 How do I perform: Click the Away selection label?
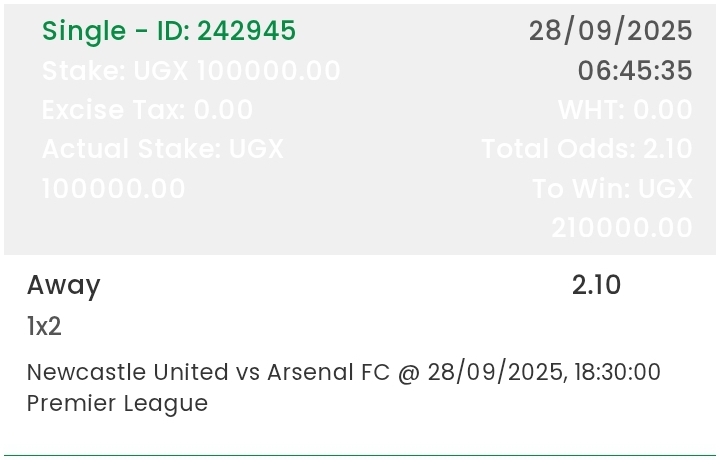pos(63,286)
